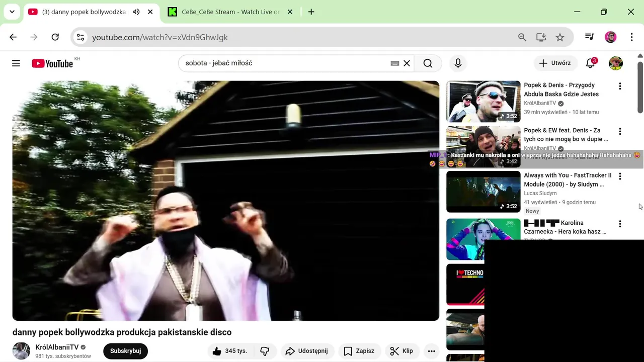Open options for Popek & Denis Przygody video
The image size is (644, 362).
[620, 86]
